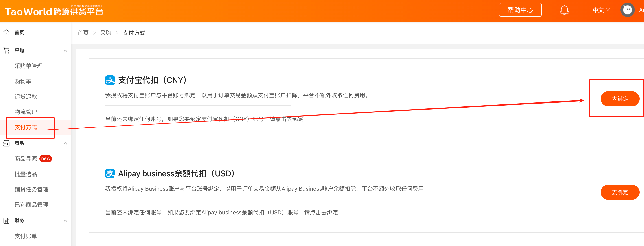
Task: Open the user avatar profile icon
Action: coord(627,10)
